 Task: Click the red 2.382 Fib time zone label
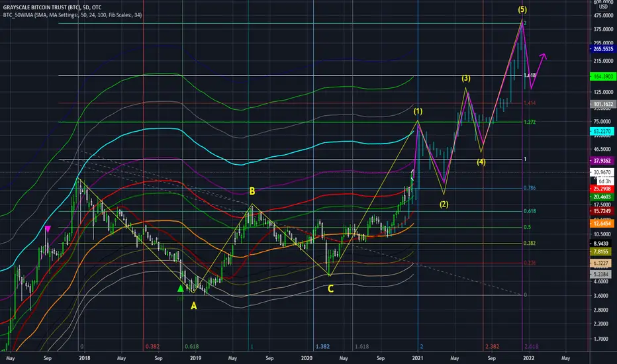click(493, 347)
